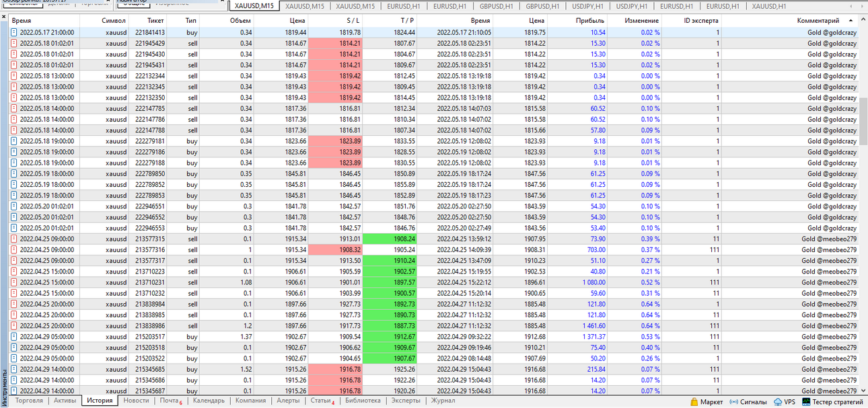Click the sell order icon for ticket 213577317
Screen dimensions: 868x408
tap(14, 261)
